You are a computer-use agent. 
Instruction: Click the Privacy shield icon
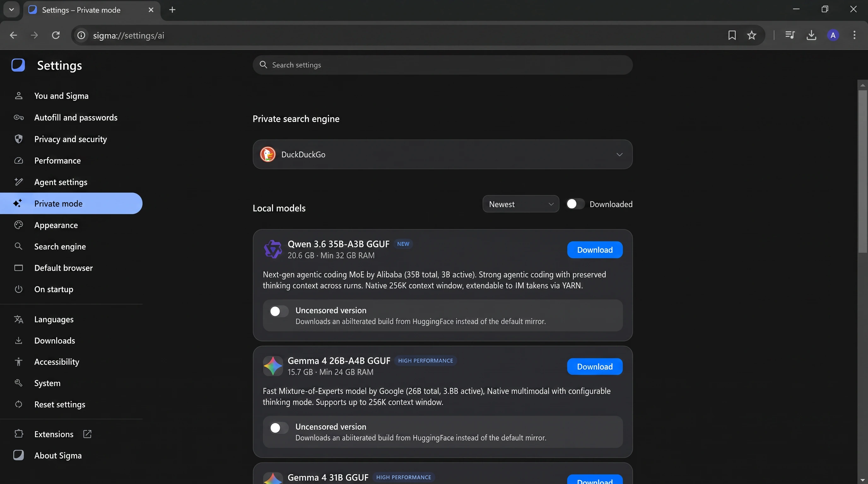point(19,139)
